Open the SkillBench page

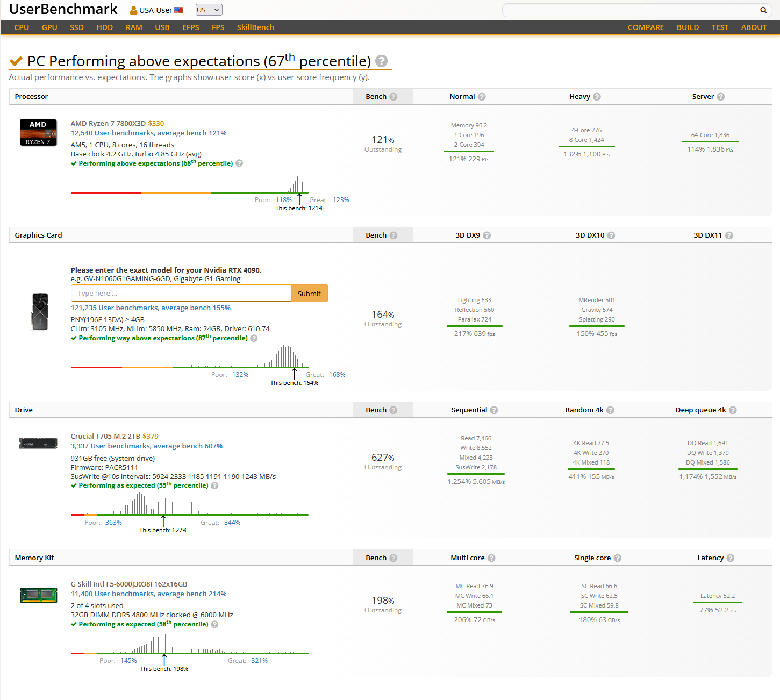255,27
